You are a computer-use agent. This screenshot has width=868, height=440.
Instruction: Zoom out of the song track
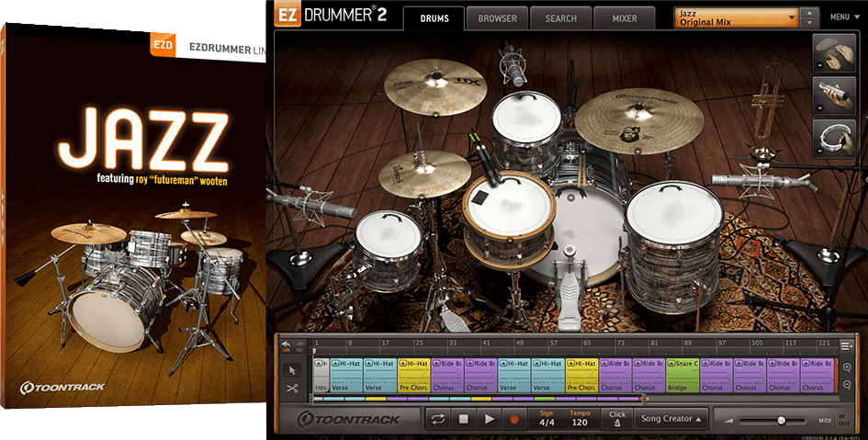[x=847, y=385]
